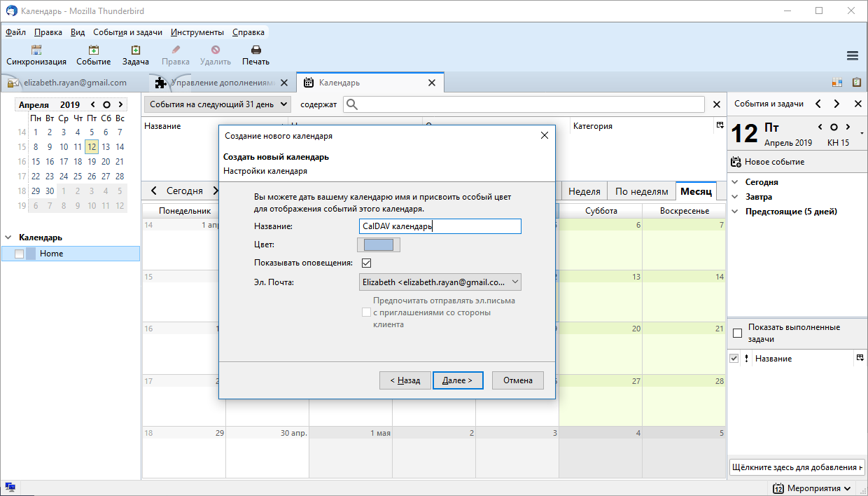This screenshot has width=868, height=496.
Task: Go to previous month in mini calendar
Action: 93,104
